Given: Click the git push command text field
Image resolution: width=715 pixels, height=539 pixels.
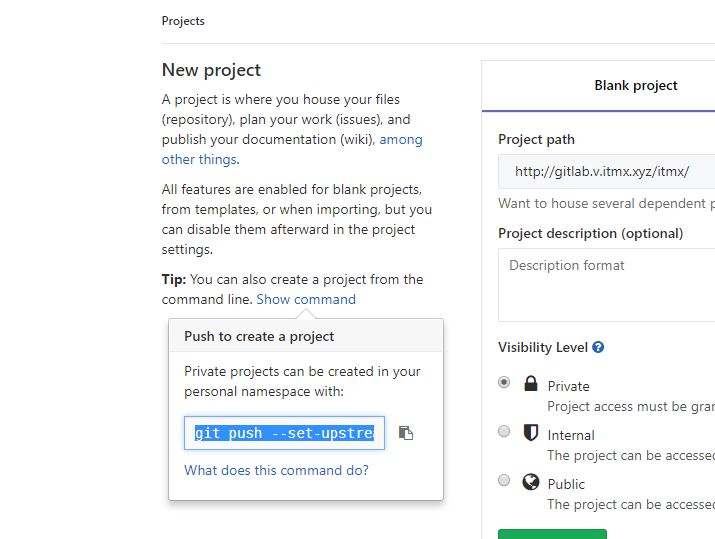Looking at the screenshot, I should pos(284,433).
